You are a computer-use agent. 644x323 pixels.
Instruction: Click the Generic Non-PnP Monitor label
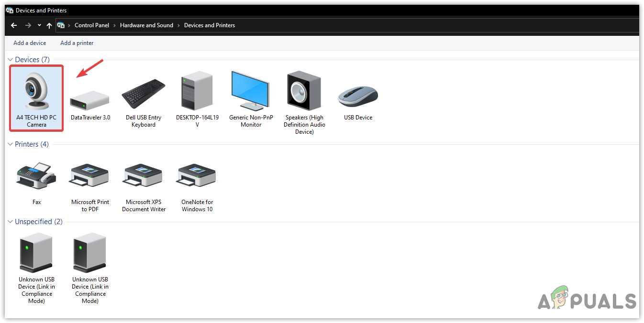[x=251, y=121]
